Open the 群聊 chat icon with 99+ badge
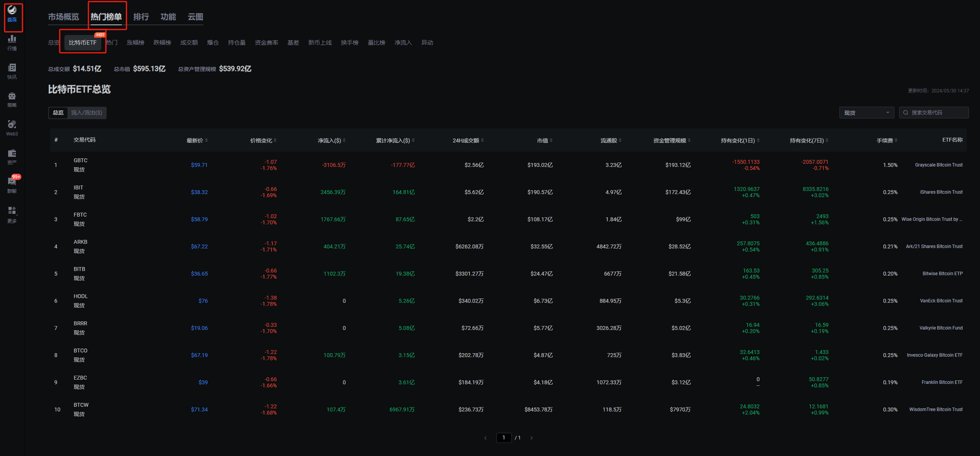980x456 pixels. pyautogui.click(x=12, y=185)
